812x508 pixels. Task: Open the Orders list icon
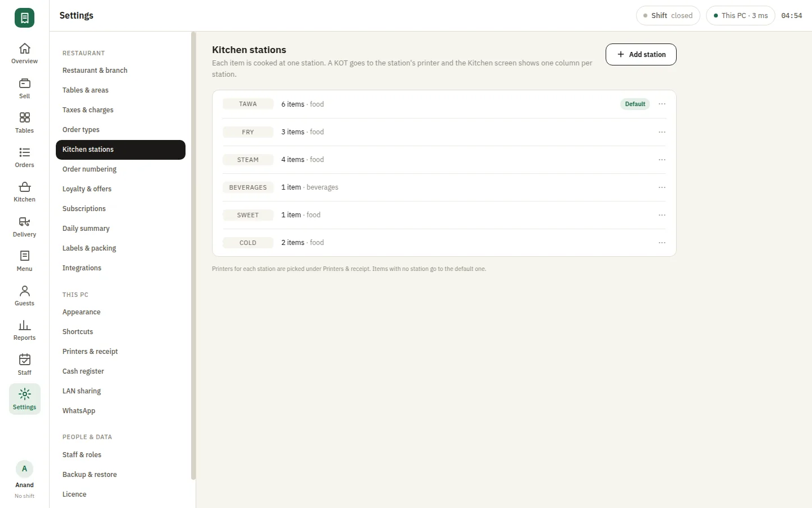(24, 152)
